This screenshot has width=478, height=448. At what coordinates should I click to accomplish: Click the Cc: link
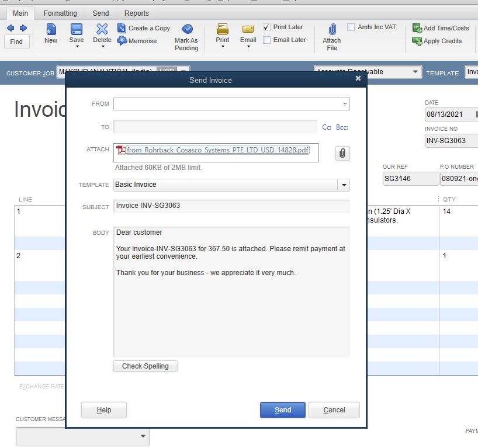tap(327, 127)
